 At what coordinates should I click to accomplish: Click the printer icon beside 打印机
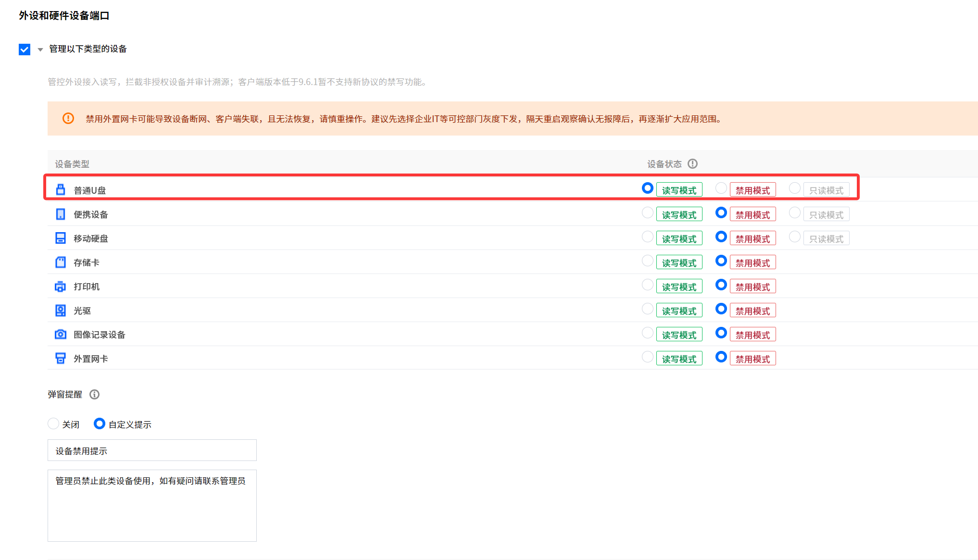[x=61, y=286]
